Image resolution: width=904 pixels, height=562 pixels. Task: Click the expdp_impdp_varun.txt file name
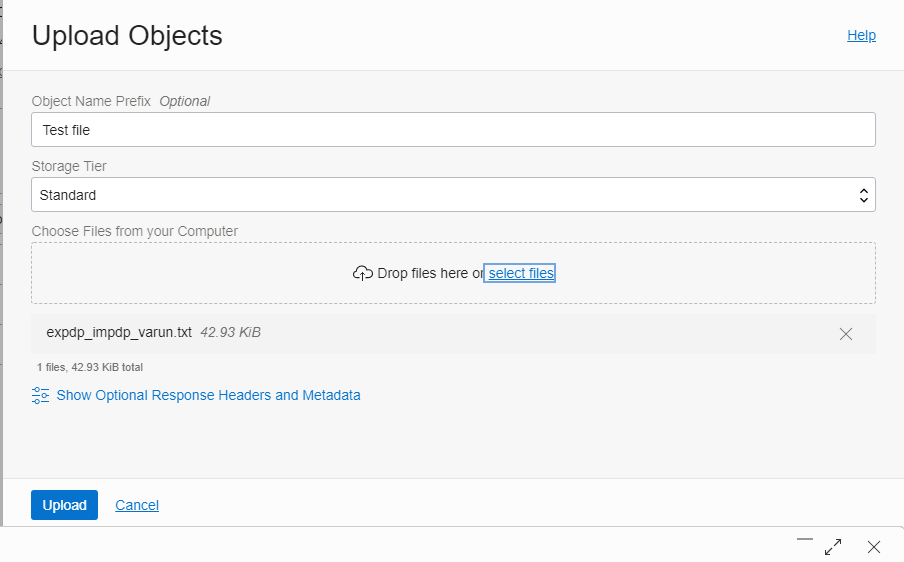(119, 332)
